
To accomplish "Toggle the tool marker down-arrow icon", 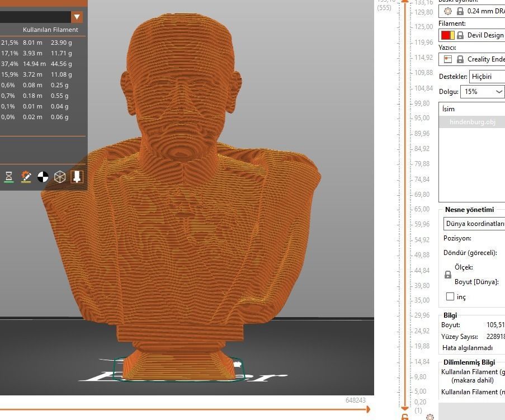I will pyautogui.click(x=77, y=177).
